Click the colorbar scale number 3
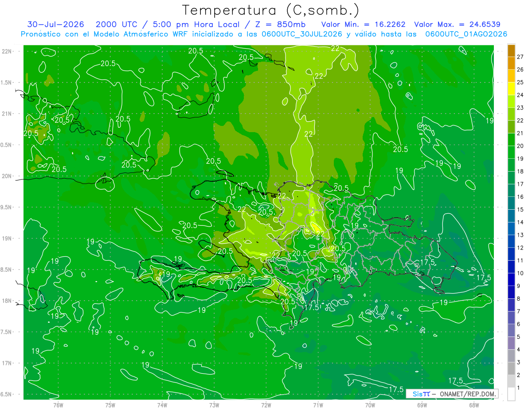 click(x=518, y=362)
